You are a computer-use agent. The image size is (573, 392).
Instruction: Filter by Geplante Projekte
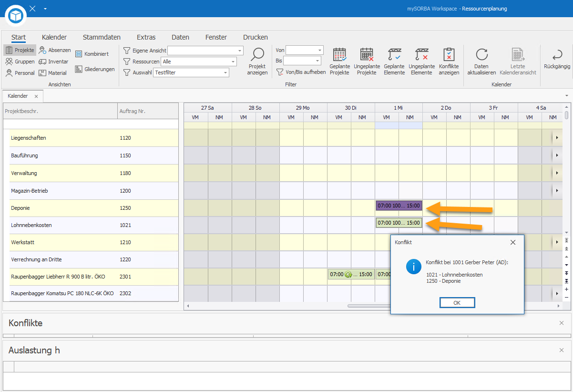[x=340, y=62]
